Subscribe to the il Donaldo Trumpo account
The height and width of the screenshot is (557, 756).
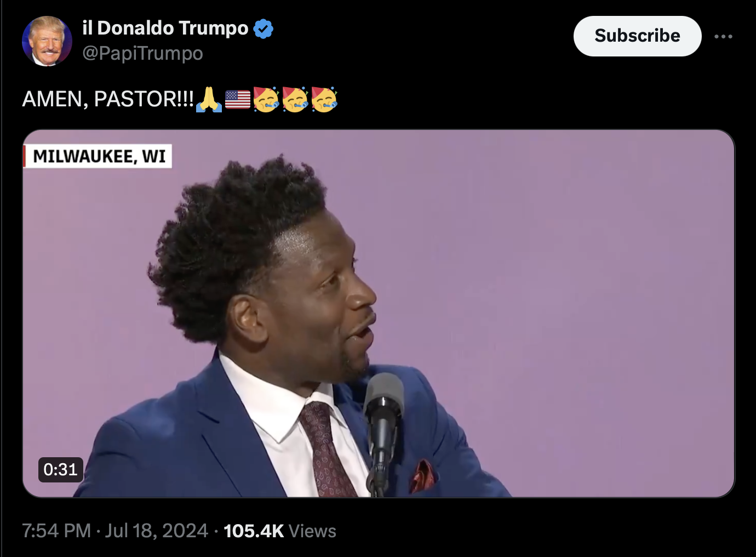point(637,36)
